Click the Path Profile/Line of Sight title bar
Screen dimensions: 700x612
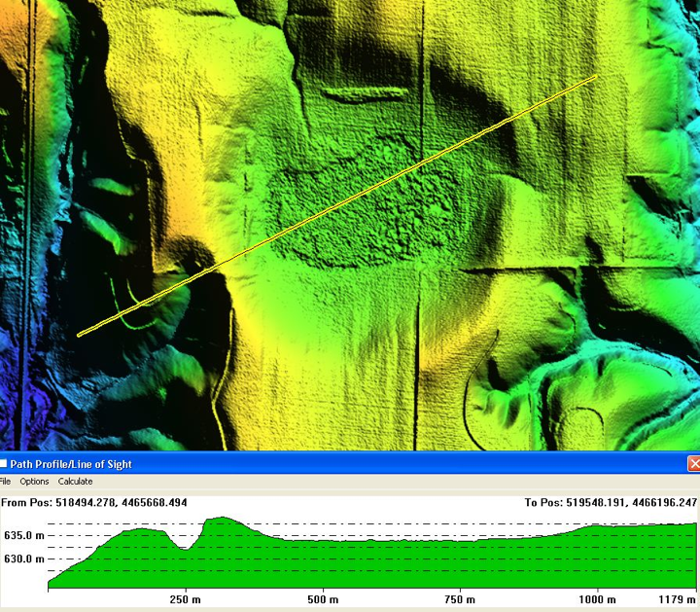pos(348,464)
